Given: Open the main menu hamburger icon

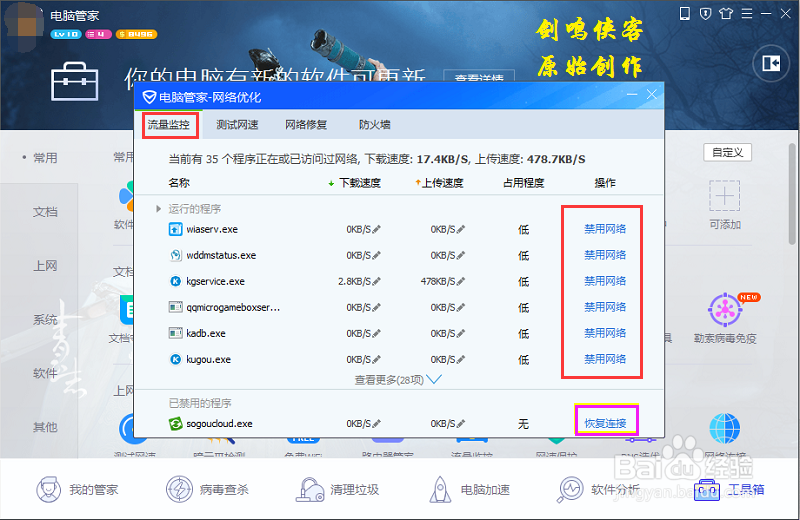Looking at the screenshot, I should (x=747, y=14).
